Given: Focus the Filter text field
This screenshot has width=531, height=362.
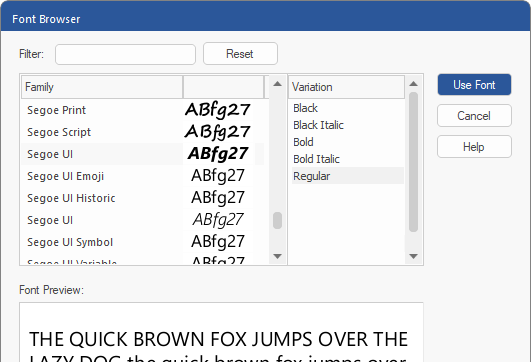Looking at the screenshot, I should point(125,54).
